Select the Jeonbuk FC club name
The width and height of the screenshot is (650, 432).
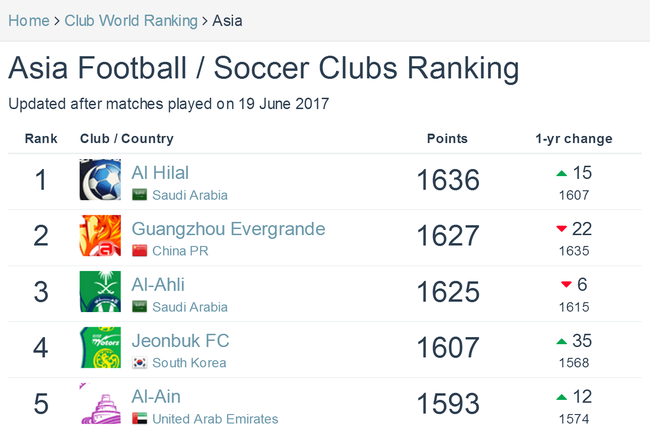tap(180, 341)
